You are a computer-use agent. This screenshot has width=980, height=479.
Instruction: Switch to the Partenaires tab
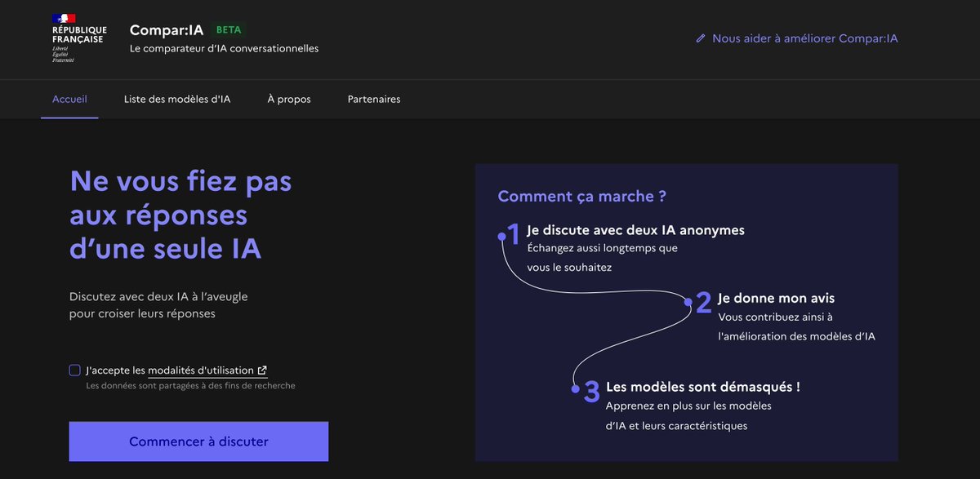click(374, 100)
